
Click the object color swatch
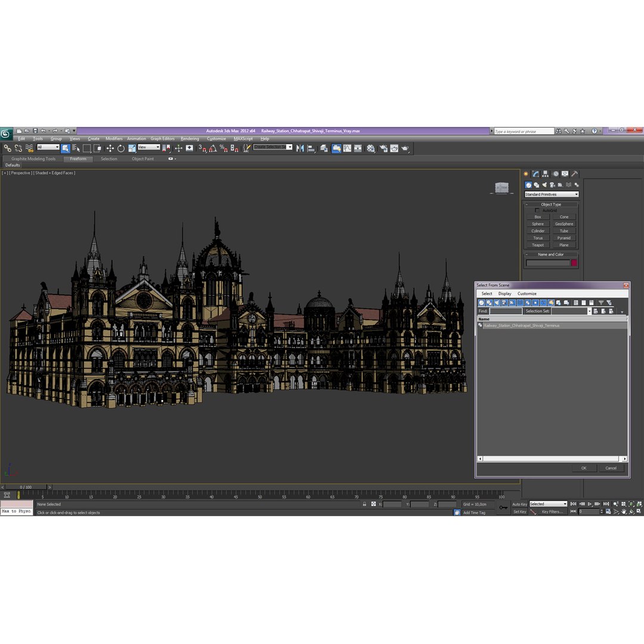[574, 263]
